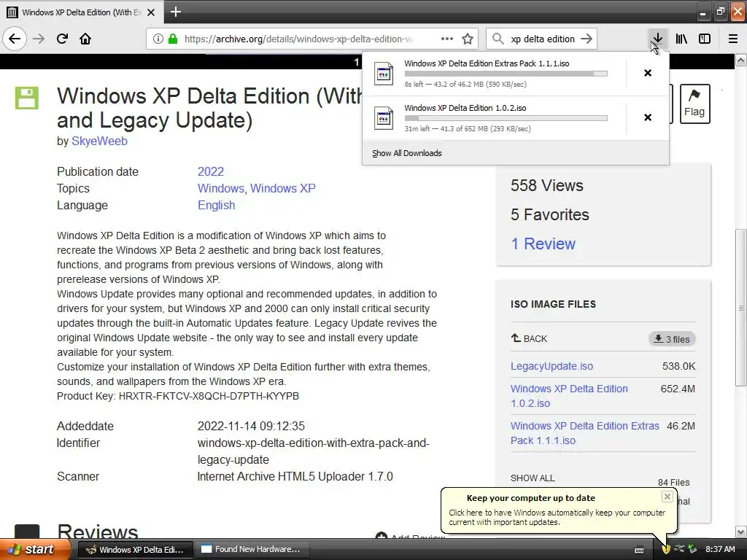Click the scrollbar down arrow

(741, 532)
